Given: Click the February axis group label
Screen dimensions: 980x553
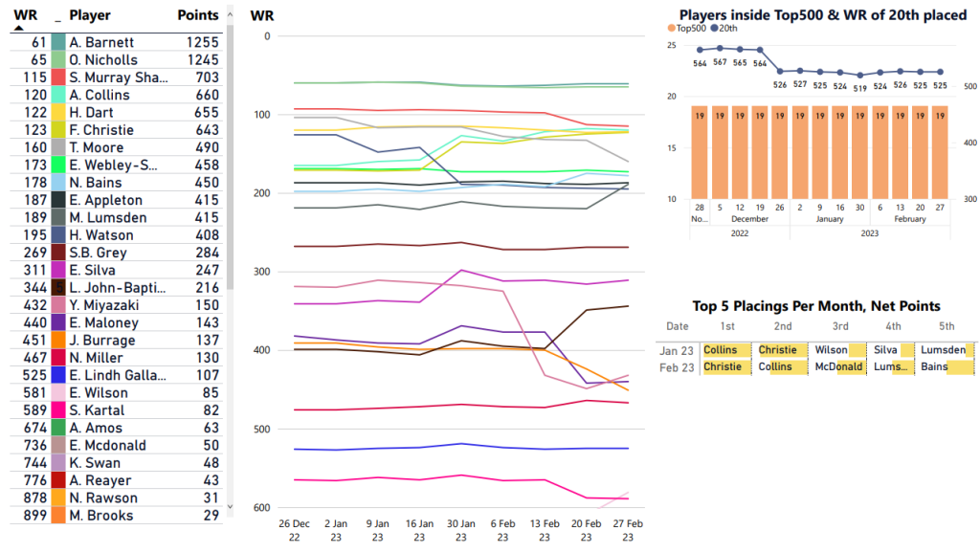Looking at the screenshot, I should tap(909, 218).
